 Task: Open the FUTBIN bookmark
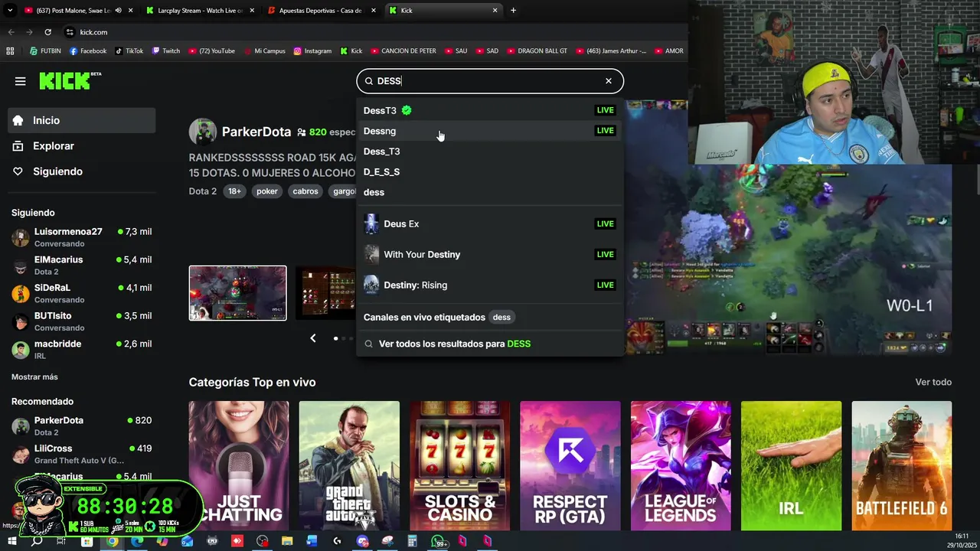(x=45, y=51)
